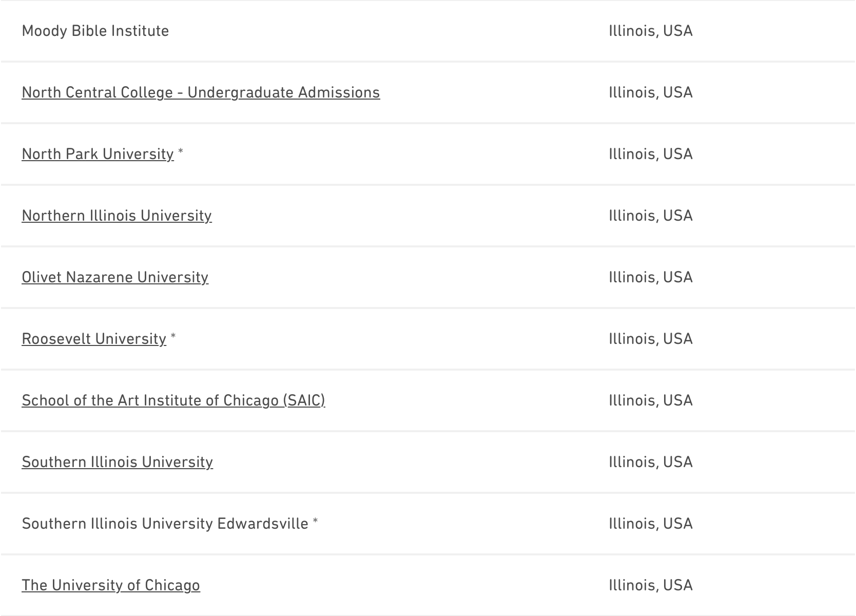Viewport: 856px width, 616px height.
Task: Click Illinois, USA in the Olivet Nazarene University row
Action: pyautogui.click(x=651, y=277)
